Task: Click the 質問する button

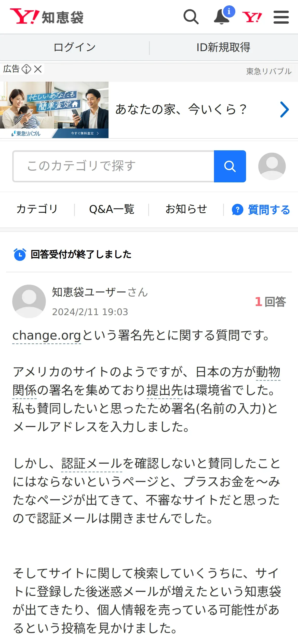Action: click(x=261, y=210)
